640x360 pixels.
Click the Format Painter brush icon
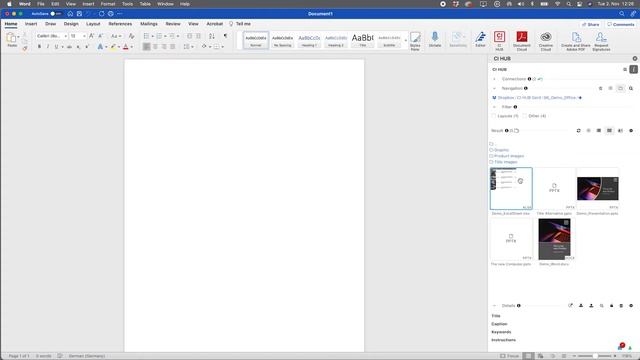(25, 49)
